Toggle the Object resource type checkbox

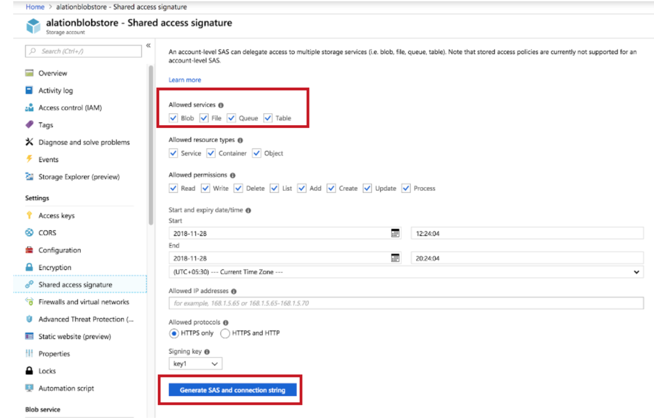(257, 153)
